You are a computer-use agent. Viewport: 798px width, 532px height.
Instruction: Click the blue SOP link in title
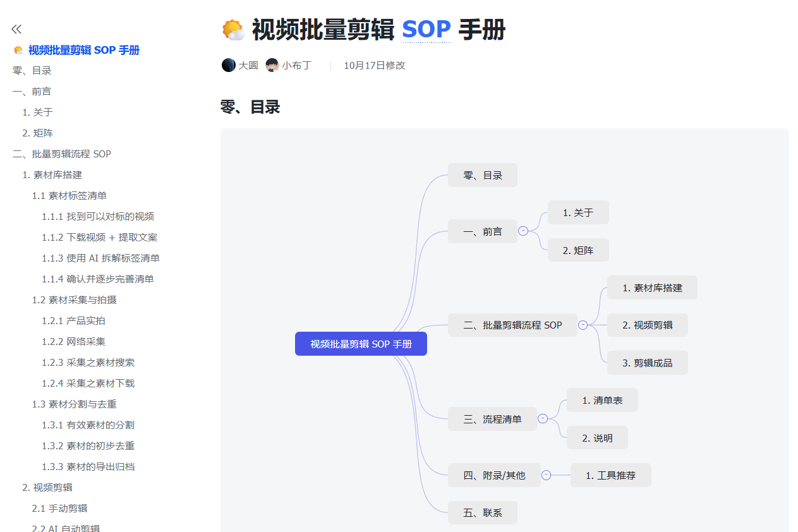(x=426, y=30)
